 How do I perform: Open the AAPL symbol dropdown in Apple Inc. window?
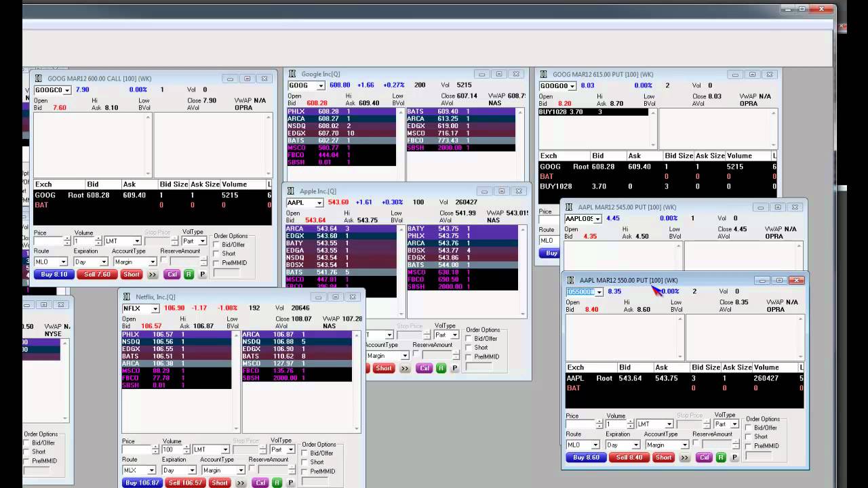click(319, 203)
